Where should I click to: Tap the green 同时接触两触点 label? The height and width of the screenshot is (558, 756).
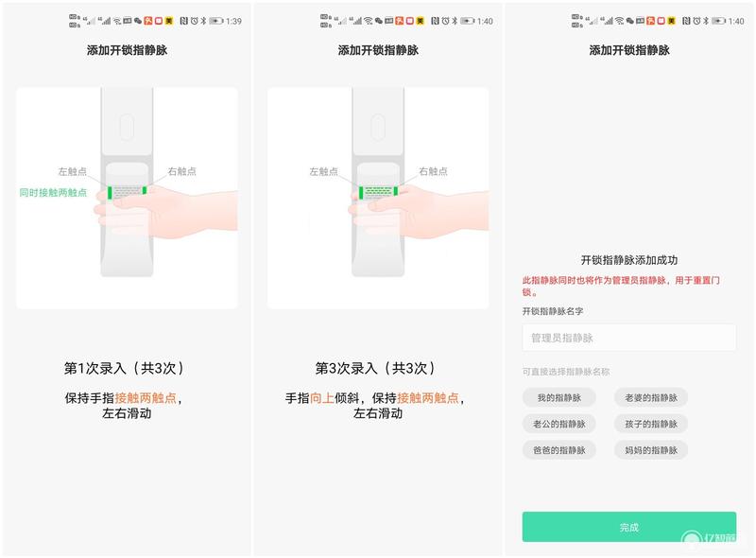[53, 193]
